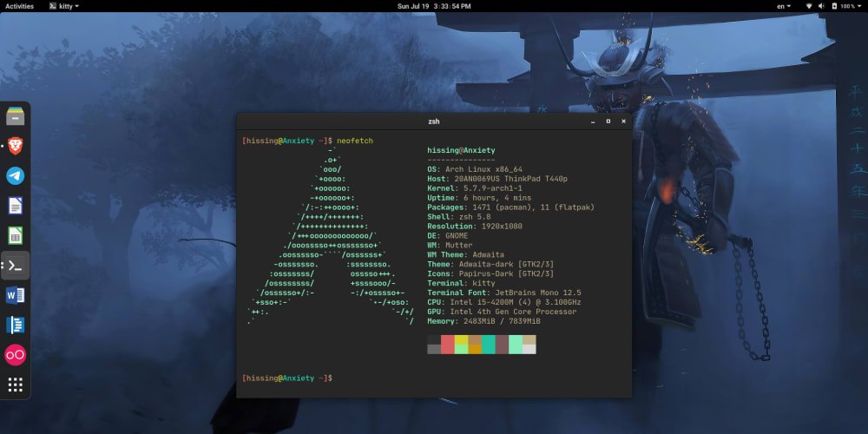Screen dimensions: 868x434
Task: Show the applications grid
Action: 16,385
